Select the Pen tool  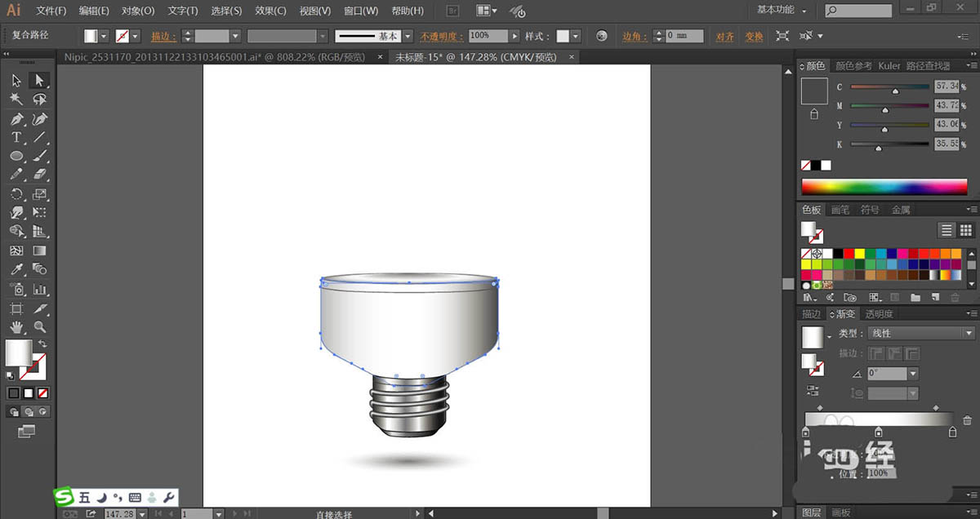(x=16, y=119)
